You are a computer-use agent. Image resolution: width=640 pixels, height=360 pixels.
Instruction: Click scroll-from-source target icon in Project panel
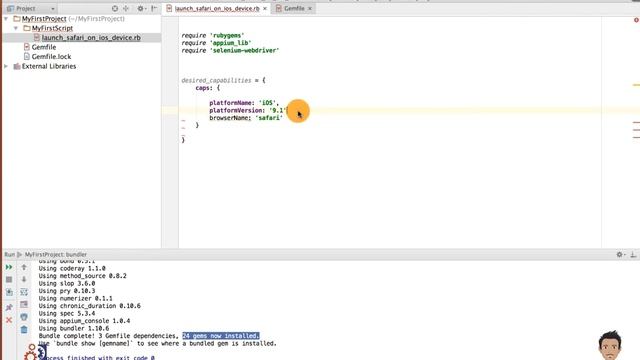tap(115, 8)
